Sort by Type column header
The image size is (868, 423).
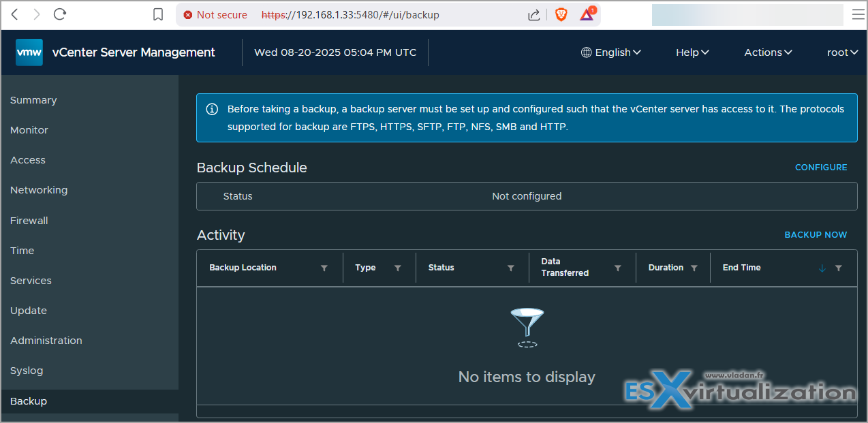click(365, 268)
